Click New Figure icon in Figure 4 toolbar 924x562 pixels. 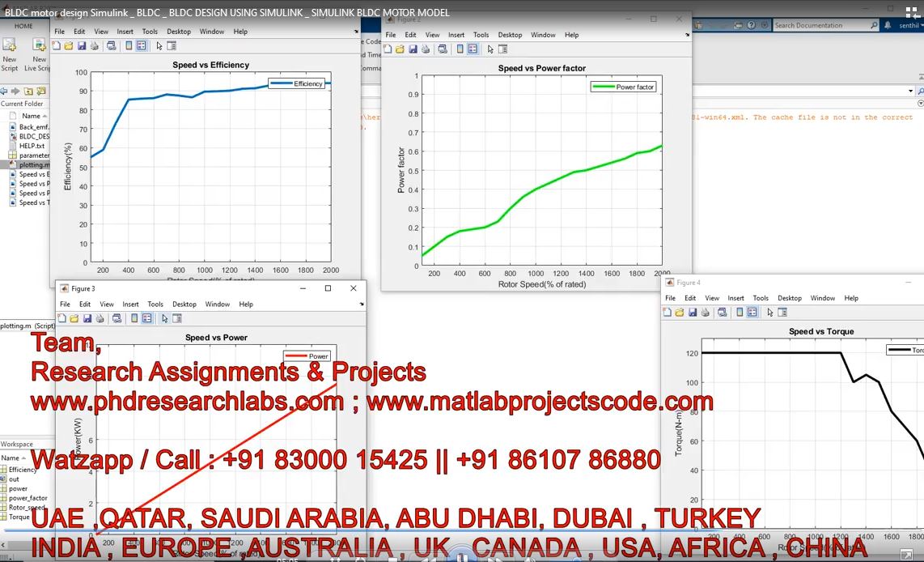tap(669, 313)
